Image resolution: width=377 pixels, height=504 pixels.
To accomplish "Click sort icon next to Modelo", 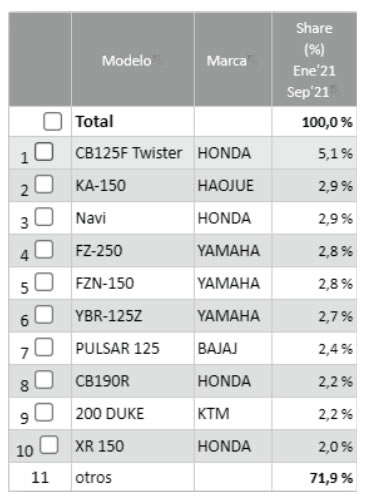I will (158, 58).
